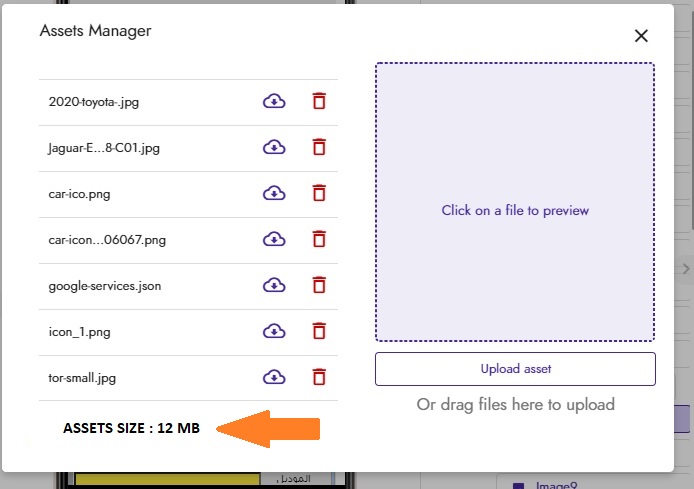
Task: Select google-services.json to preview
Action: point(105,286)
